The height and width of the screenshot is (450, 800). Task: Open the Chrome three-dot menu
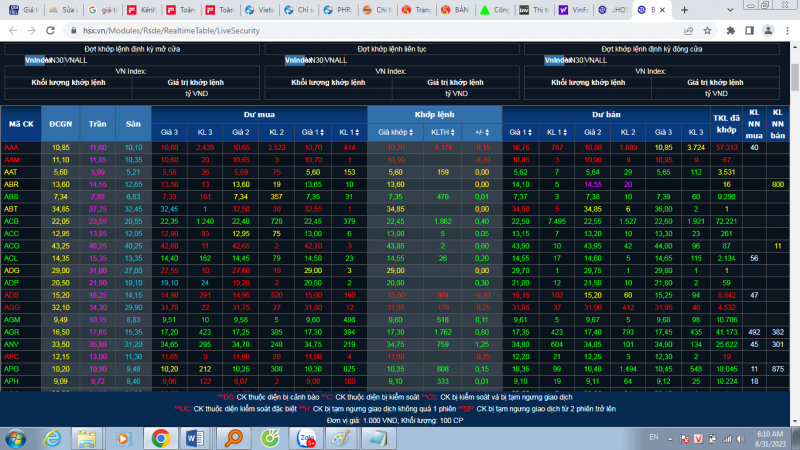pyautogui.click(x=787, y=30)
